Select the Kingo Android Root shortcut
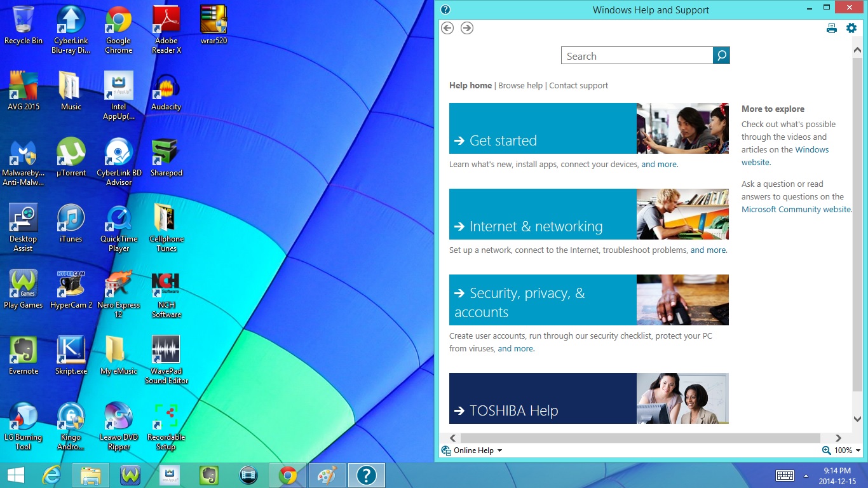Image resolution: width=868 pixels, height=488 pixels. click(71, 426)
